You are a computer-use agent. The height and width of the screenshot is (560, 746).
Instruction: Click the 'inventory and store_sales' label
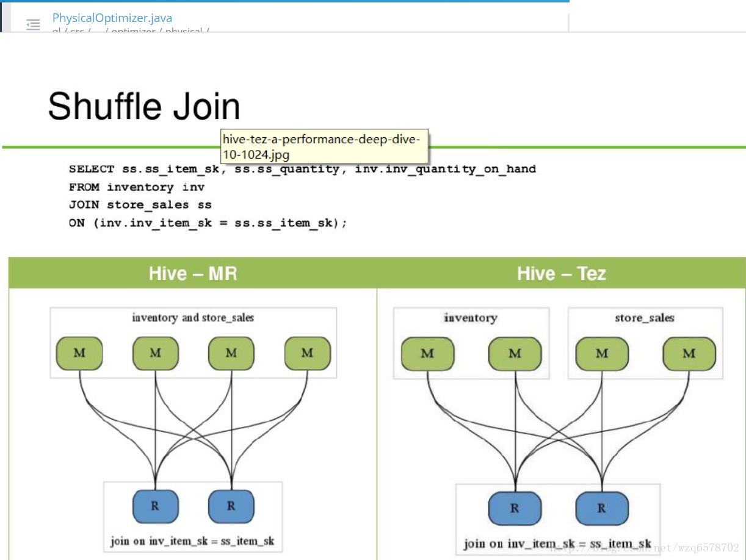pyautogui.click(x=193, y=317)
